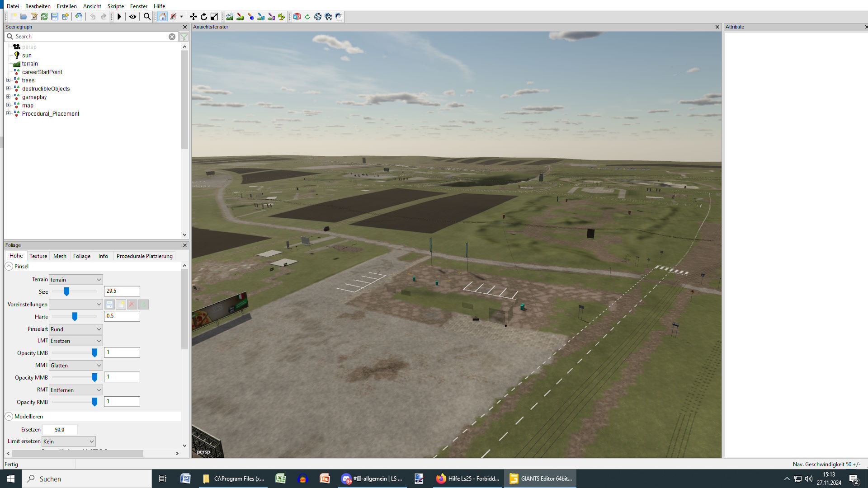Click the magnifying glass search tool icon
The image size is (868, 488).
tap(147, 17)
